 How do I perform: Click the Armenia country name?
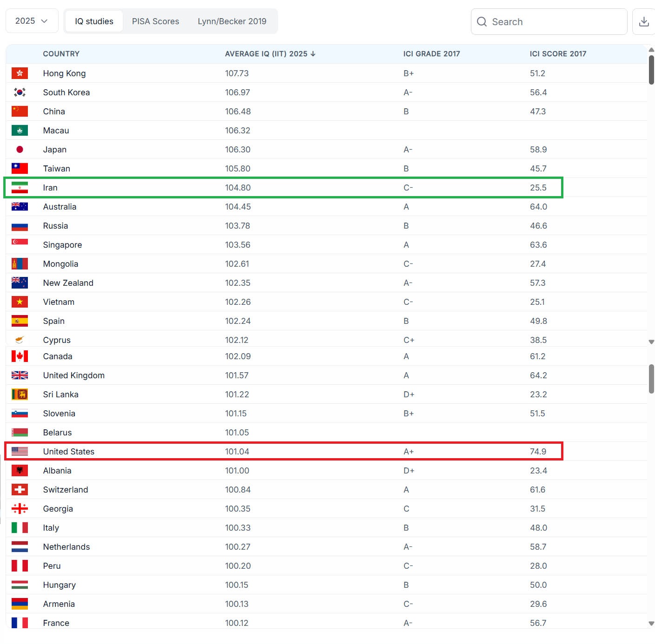(59, 604)
